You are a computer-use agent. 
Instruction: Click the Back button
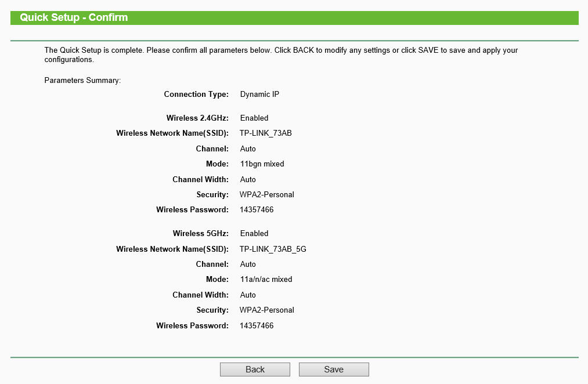[x=255, y=369]
